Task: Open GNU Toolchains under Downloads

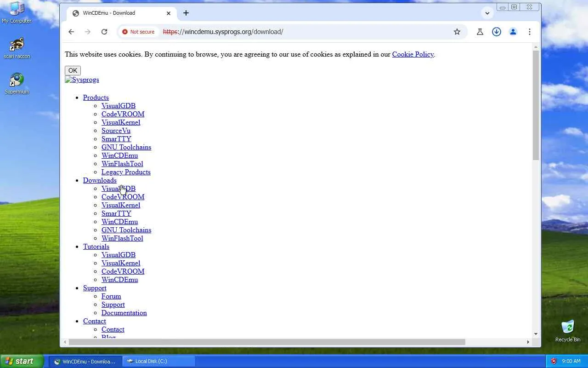Action: pos(126,230)
